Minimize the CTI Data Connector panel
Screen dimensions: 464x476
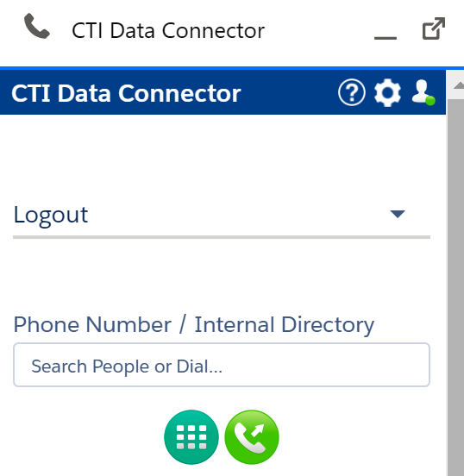[385, 38]
